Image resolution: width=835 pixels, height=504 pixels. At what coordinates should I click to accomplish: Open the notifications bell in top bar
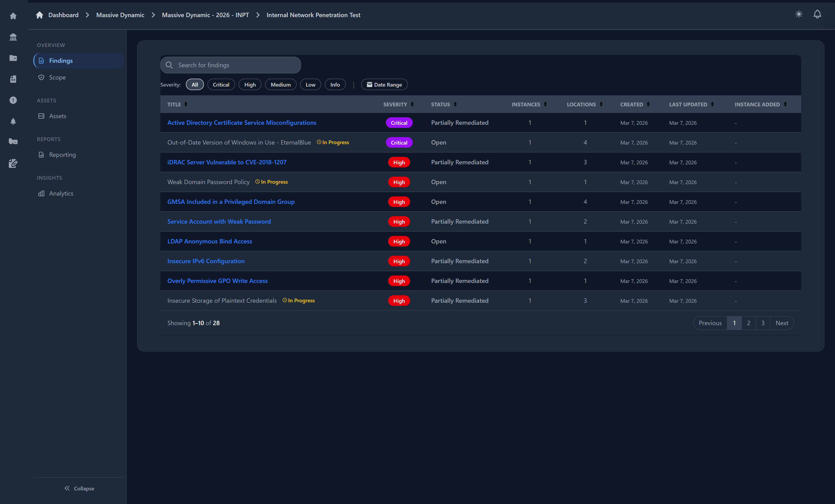[x=817, y=14]
